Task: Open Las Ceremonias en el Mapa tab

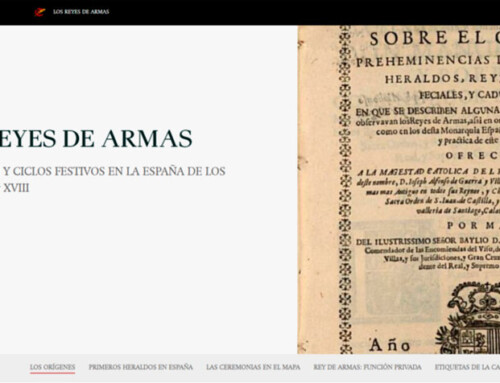Action: pyautogui.click(x=253, y=367)
